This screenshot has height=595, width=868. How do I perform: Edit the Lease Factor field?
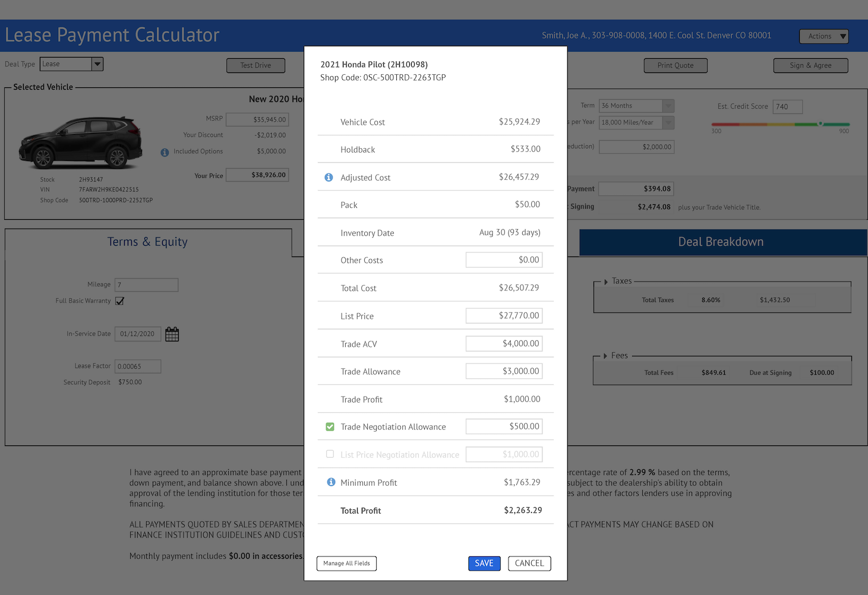point(138,366)
